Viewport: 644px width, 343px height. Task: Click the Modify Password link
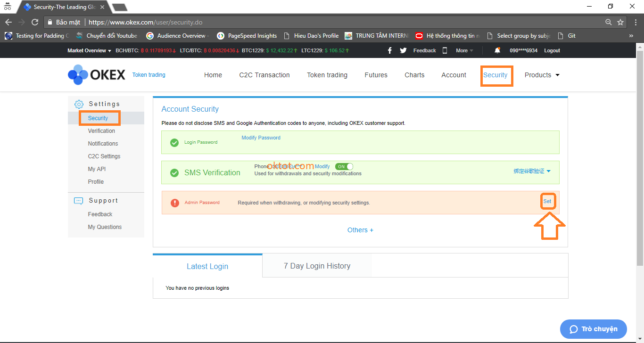click(261, 138)
